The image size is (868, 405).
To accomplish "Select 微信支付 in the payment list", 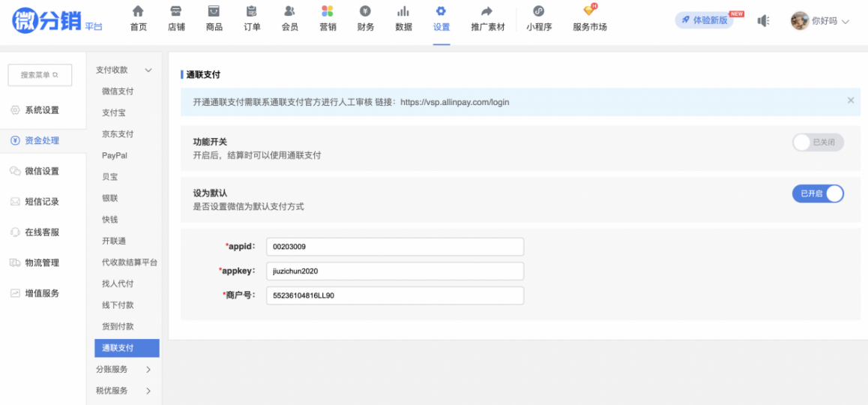I will point(118,91).
